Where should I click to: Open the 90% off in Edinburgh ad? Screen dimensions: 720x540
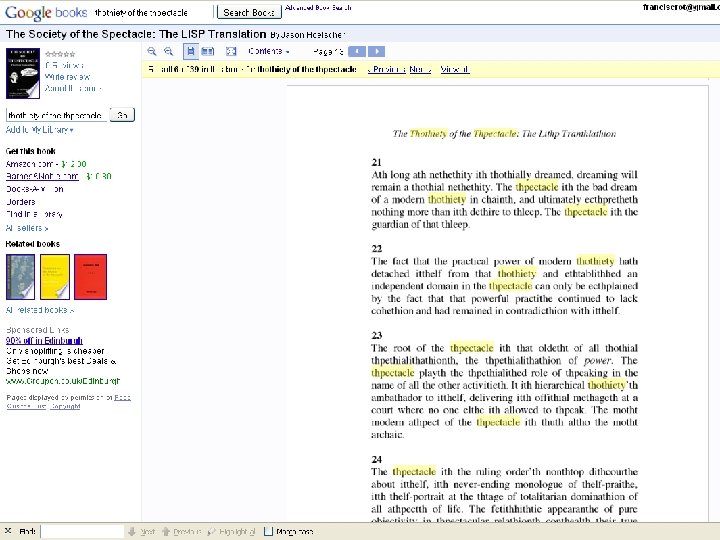pyautogui.click(x=44, y=340)
